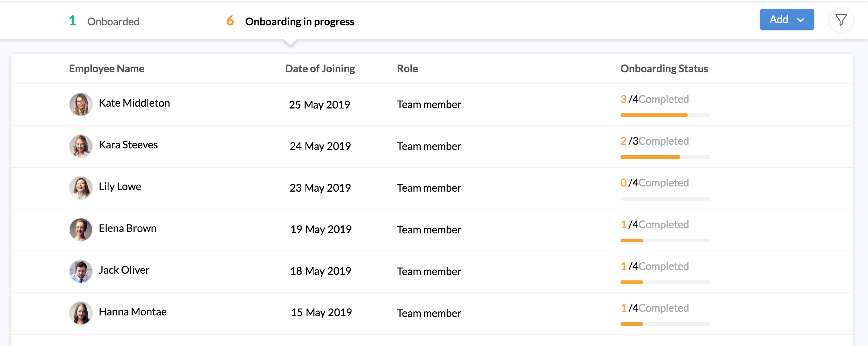The height and width of the screenshot is (346, 868).
Task: Click Jack Oliver's profile avatar
Action: pos(81,271)
